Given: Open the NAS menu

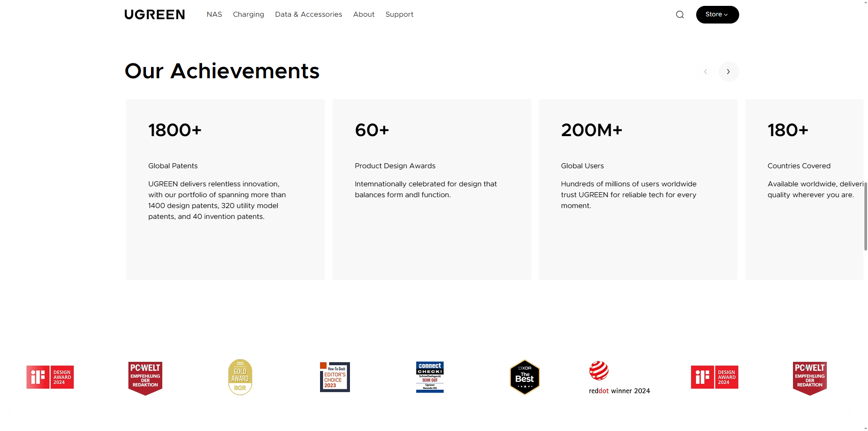Looking at the screenshot, I should (x=214, y=14).
